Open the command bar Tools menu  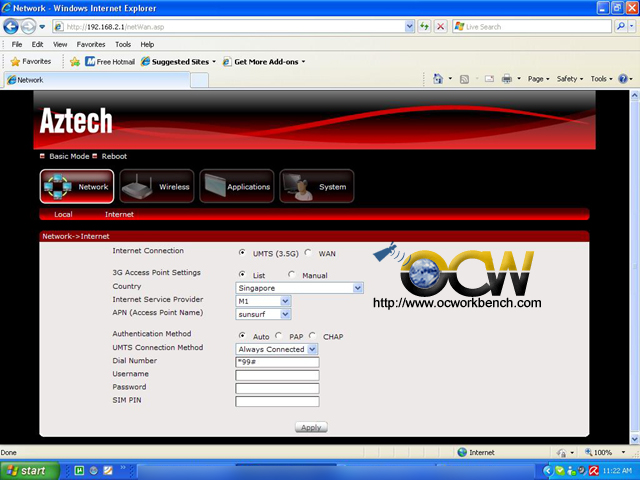click(601, 79)
